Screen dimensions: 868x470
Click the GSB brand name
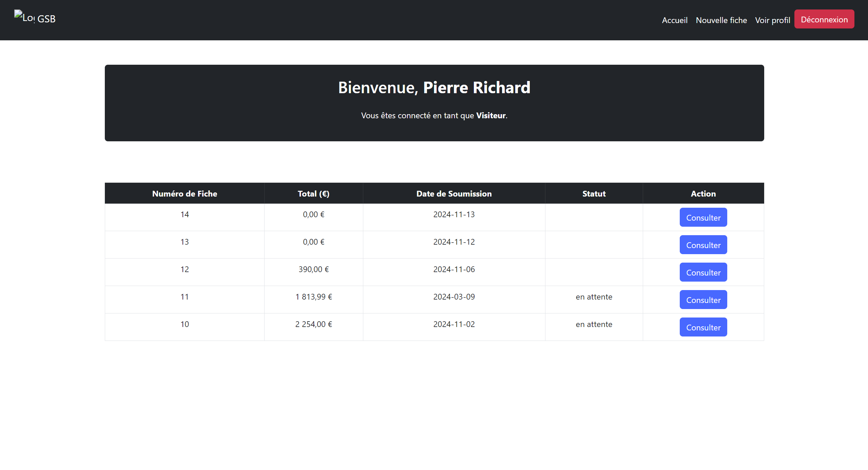(x=46, y=19)
